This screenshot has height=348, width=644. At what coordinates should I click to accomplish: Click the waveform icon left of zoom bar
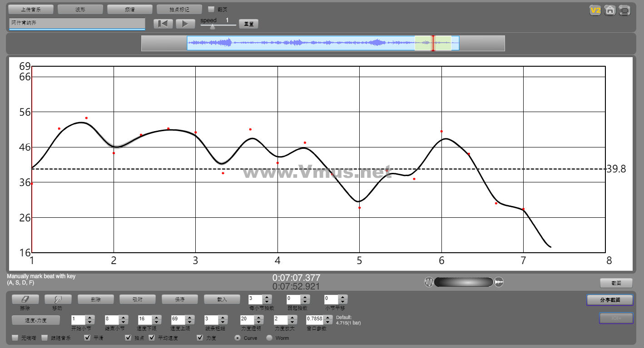pos(429,282)
